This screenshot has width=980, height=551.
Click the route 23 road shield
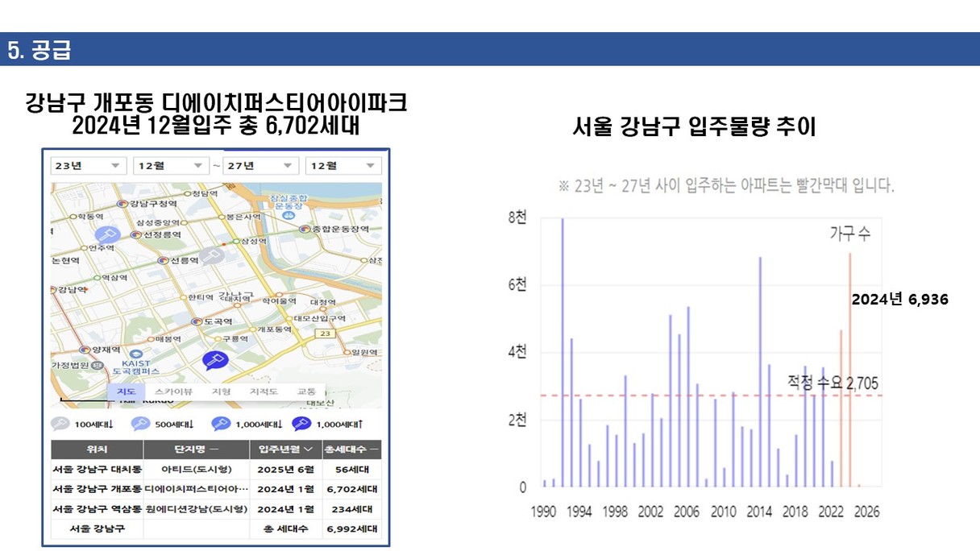[x=326, y=333]
